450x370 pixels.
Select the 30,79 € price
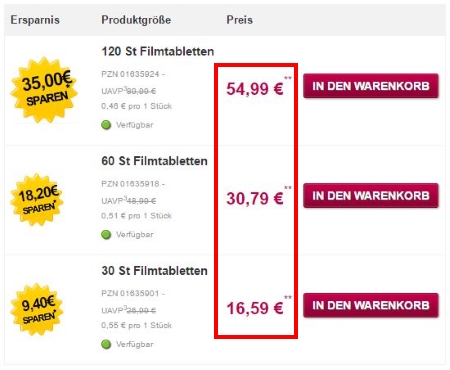(x=255, y=199)
